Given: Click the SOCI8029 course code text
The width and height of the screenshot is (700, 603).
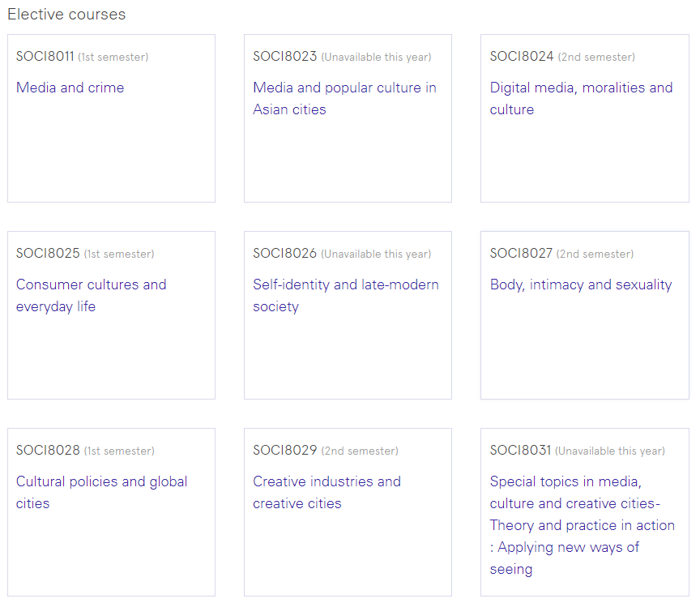Looking at the screenshot, I should [285, 451].
